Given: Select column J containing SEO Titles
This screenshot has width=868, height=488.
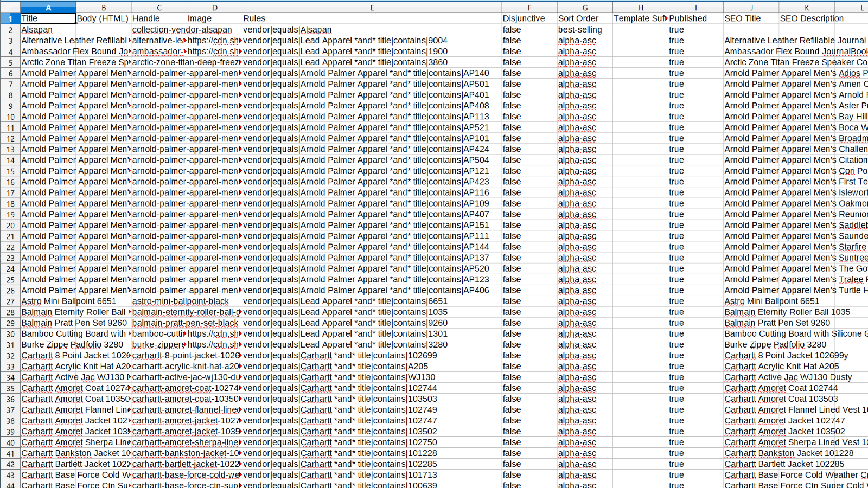Looking at the screenshot, I should [751, 7].
